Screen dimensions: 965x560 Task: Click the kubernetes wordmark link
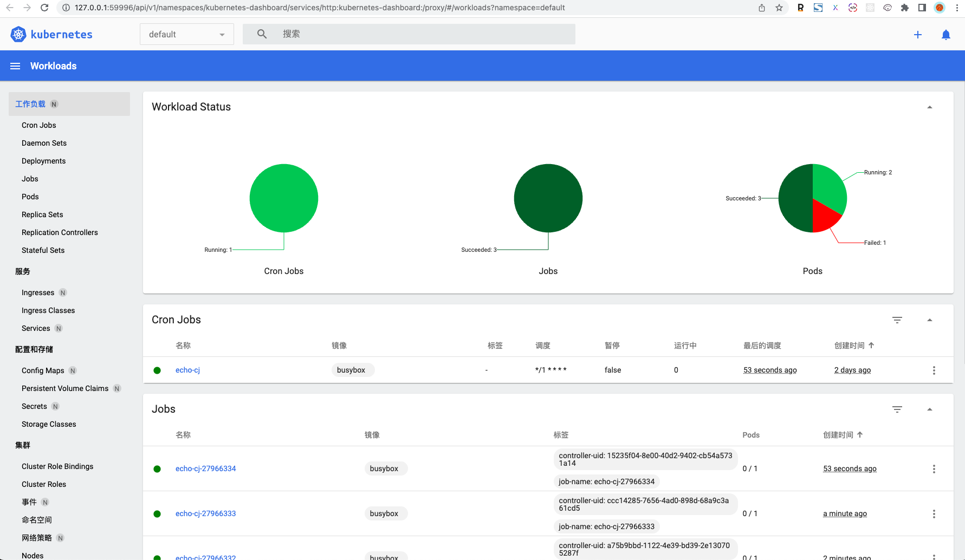61,34
